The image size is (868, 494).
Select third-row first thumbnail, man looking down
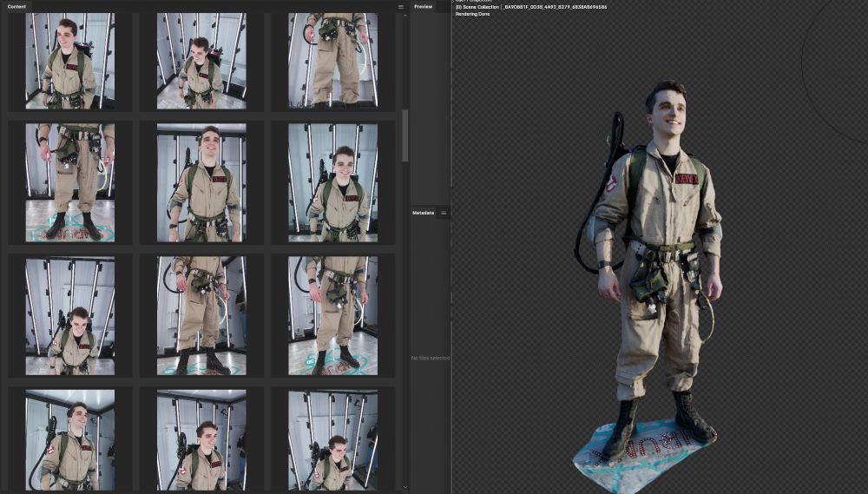70,316
